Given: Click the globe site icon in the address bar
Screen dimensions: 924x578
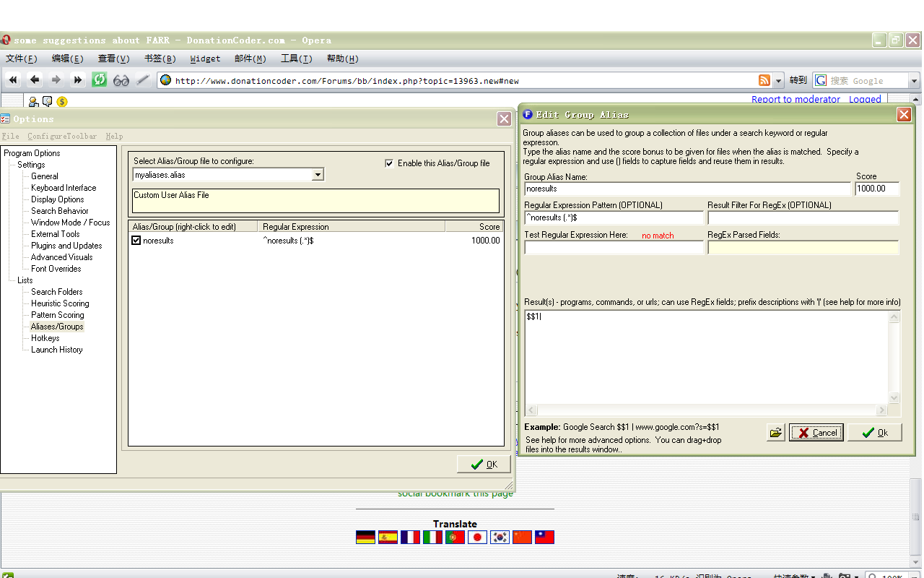Looking at the screenshot, I should (x=165, y=80).
